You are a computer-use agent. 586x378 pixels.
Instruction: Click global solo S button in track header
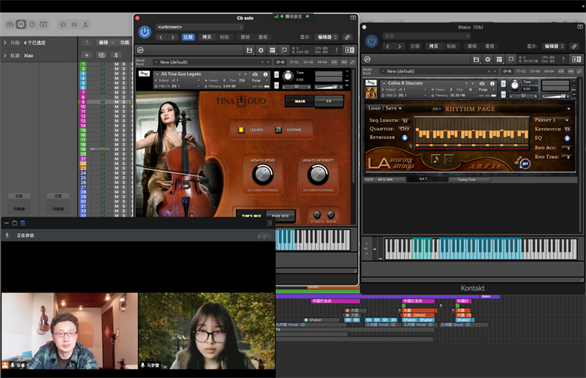tap(116, 55)
